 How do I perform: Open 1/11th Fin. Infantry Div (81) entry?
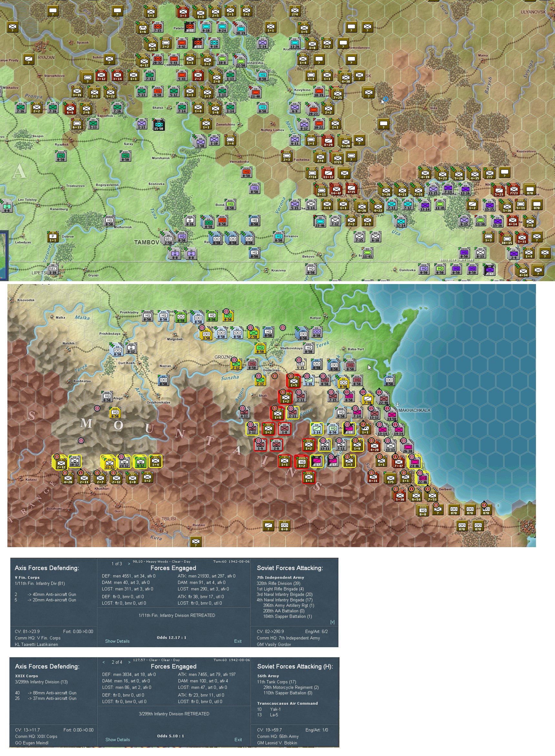click(x=40, y=583)
